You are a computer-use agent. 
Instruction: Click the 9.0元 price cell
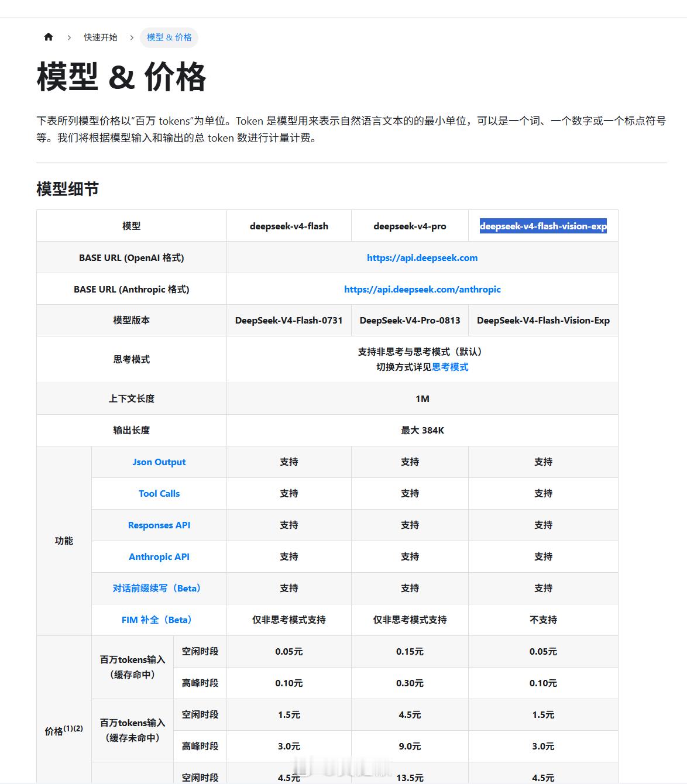coord(410,746)
